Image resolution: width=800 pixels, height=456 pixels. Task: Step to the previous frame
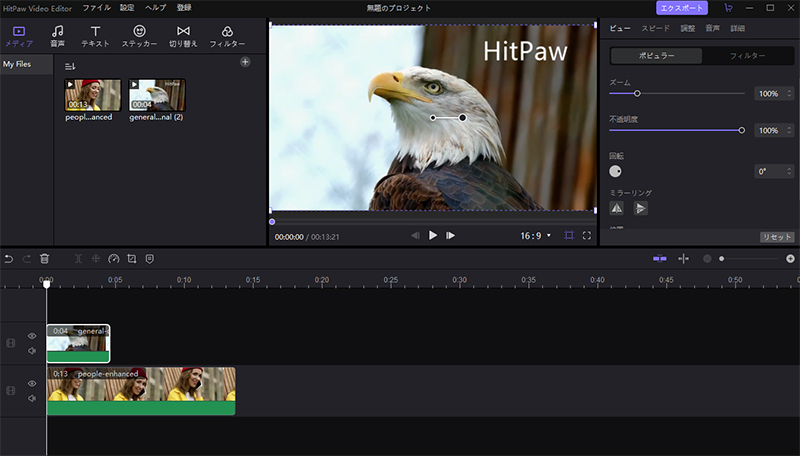[415, 235]
